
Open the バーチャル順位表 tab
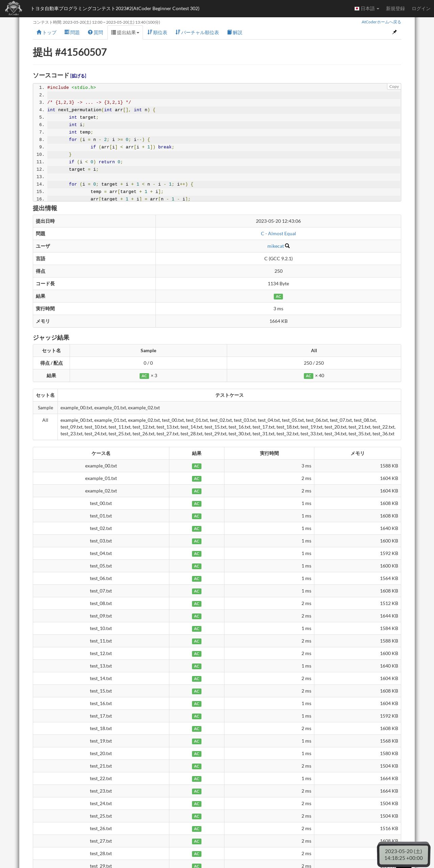tap(197, 32)
